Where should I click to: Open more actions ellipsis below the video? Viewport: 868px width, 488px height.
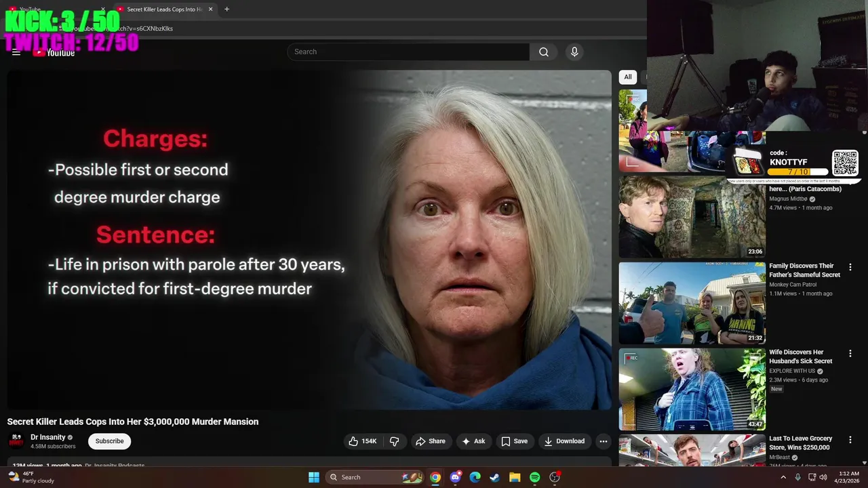point(603,441)
